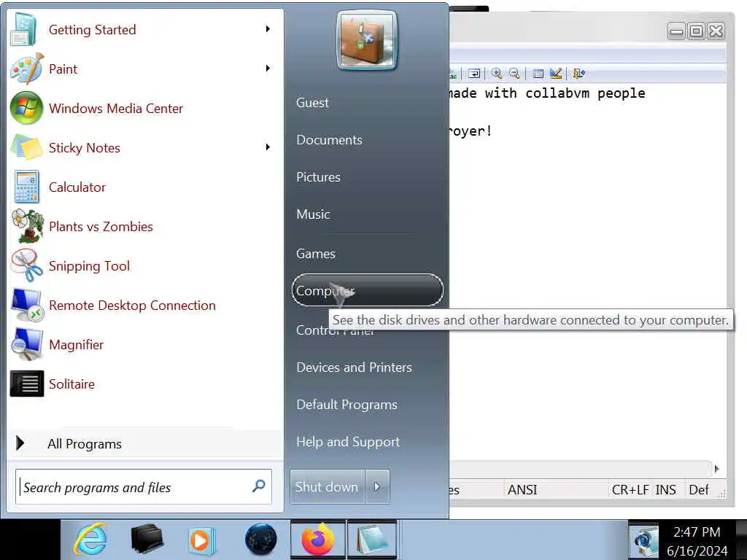Screen dimensions: 747x560
Task: Open Control Panel
Action: pyautogui.click(x=311, y=332)
